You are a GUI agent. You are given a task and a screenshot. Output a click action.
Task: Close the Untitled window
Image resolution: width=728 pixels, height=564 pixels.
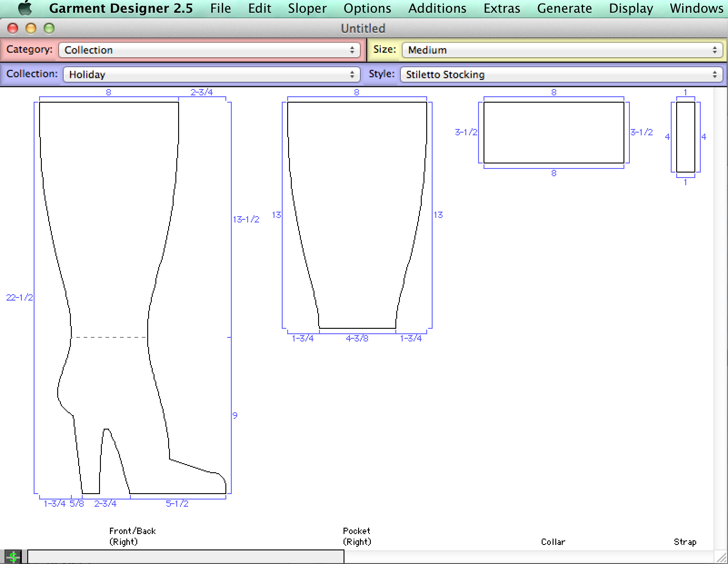[13, 29]
